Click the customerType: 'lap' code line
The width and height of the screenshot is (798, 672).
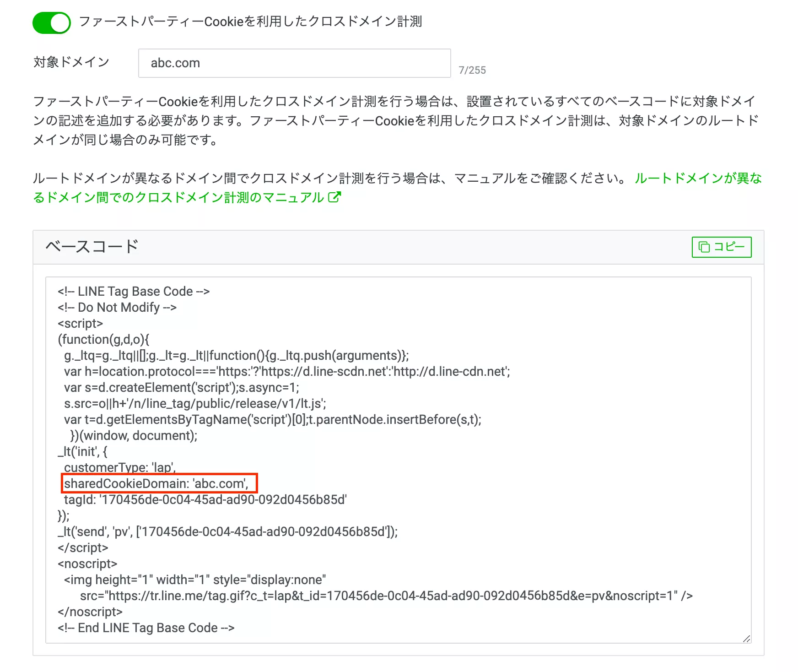click(119, 467)
